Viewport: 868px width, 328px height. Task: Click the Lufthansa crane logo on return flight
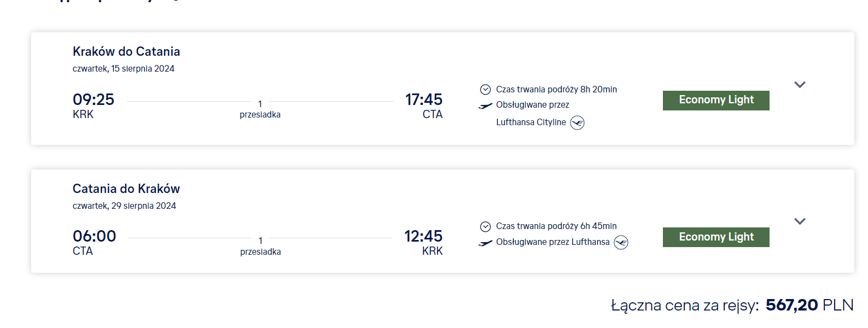pyautogui.click(x=621, y=242)
